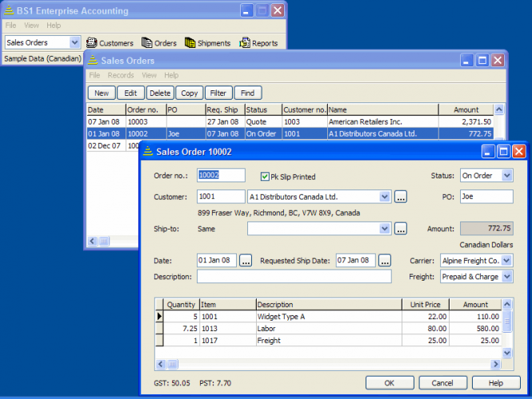Viewport: 532px width, 399px height.
Task: Toggle the Pk Slip Printed checkbox
Action: pos(265,177)
